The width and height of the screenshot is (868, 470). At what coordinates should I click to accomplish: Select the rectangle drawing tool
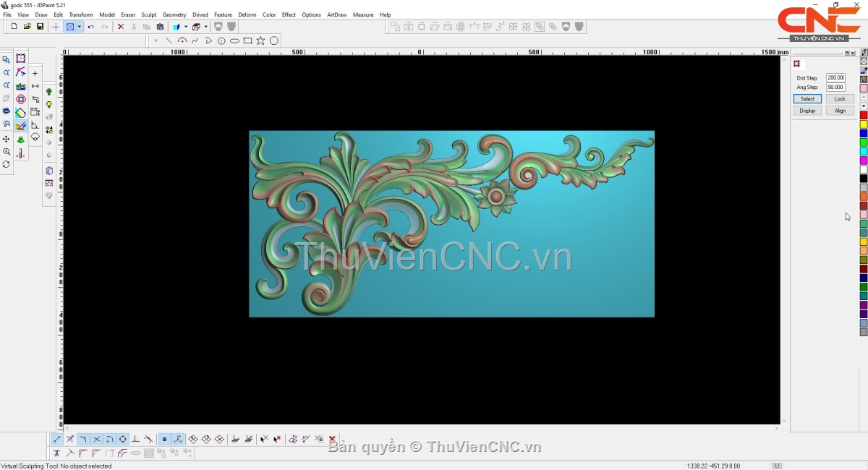pyautogui.click(x=247, y=41)
